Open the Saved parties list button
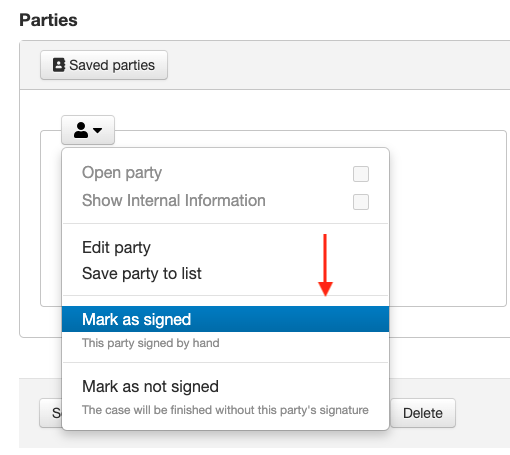Screen dimensions: 510x455 click(104, 65)
